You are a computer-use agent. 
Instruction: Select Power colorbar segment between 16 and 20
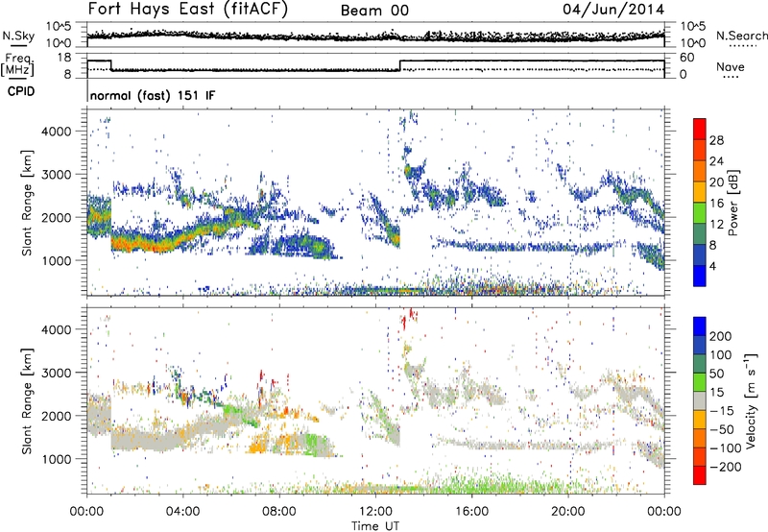pyautogui.click(x=700, y=192)
